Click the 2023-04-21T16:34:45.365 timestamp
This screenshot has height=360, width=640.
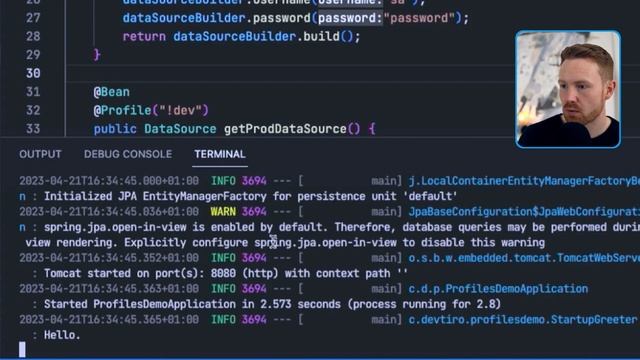[x=109, y=320]
